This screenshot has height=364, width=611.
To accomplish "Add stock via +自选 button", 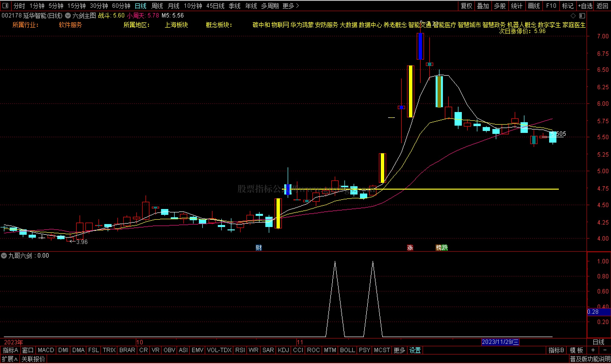I will click(585, 6).
